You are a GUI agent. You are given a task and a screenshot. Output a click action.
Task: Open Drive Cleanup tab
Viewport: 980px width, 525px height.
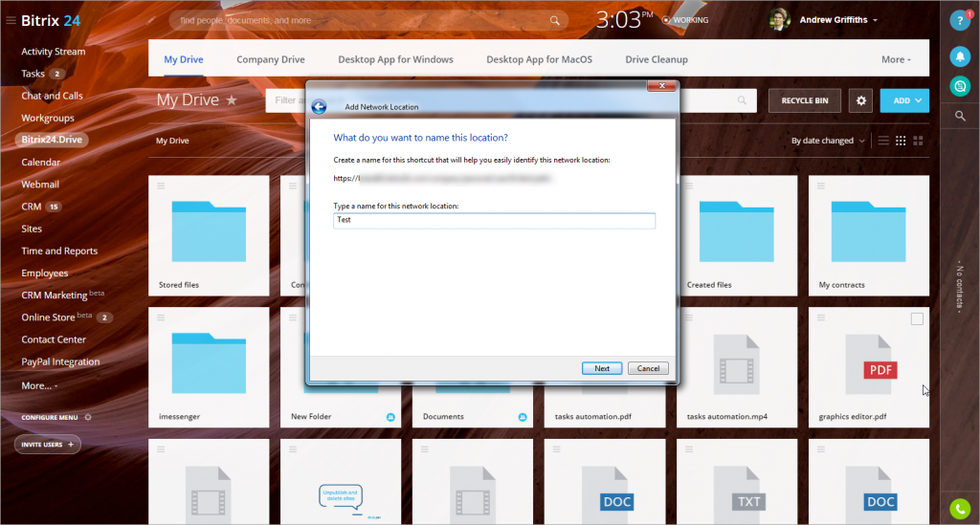(657, 59)
